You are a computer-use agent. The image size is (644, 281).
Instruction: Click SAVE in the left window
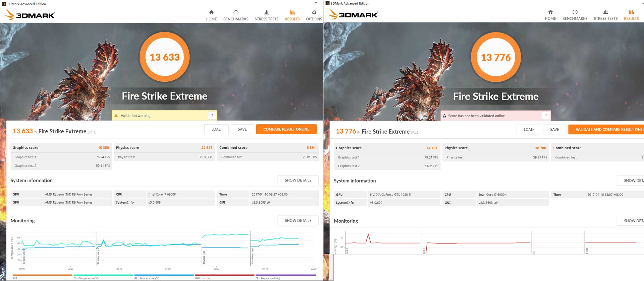(x=242, y=129)
